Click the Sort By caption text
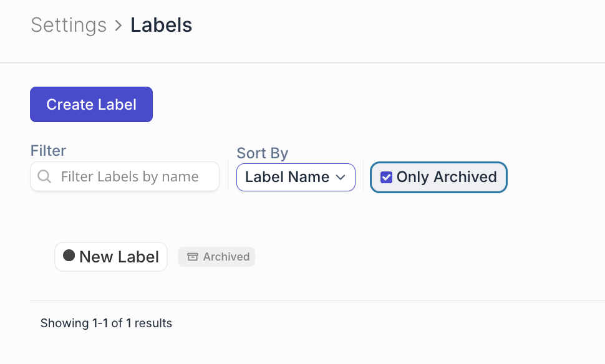The image size is (605, 364). click(x=262, y=153)
